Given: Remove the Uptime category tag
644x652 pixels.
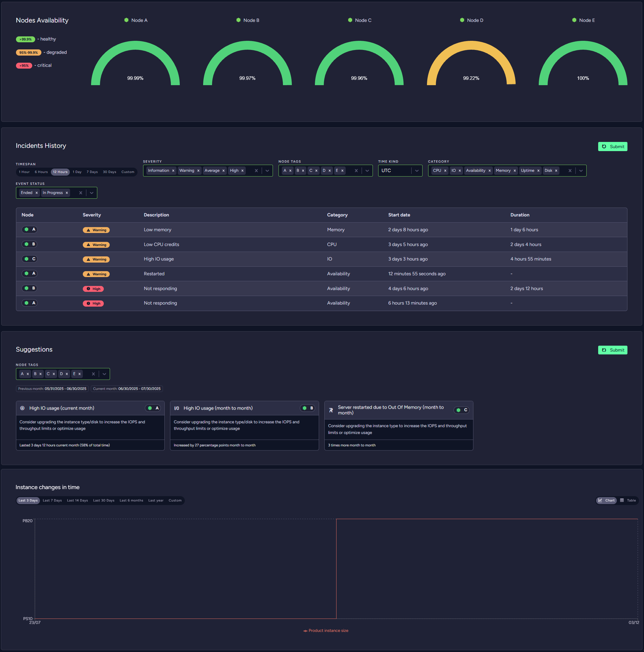Looking at the screenshot, I should pos(538,171).
